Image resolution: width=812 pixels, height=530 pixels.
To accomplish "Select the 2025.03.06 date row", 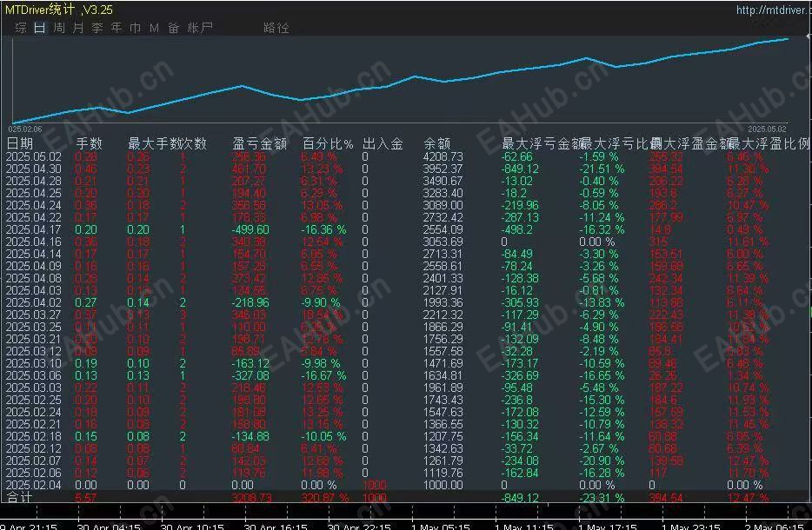I will pyautogui.click(x=34, y=375).
